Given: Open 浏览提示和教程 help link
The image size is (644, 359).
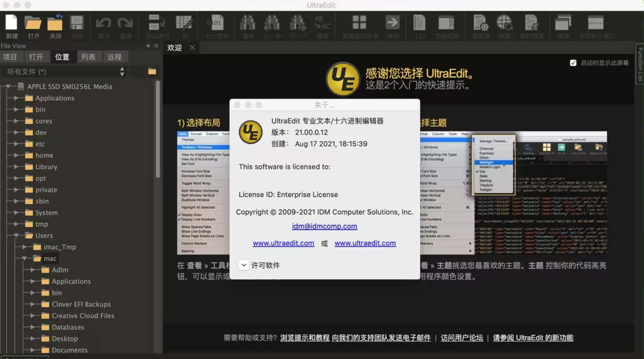Looking at the screenshot, I should 305,338.
